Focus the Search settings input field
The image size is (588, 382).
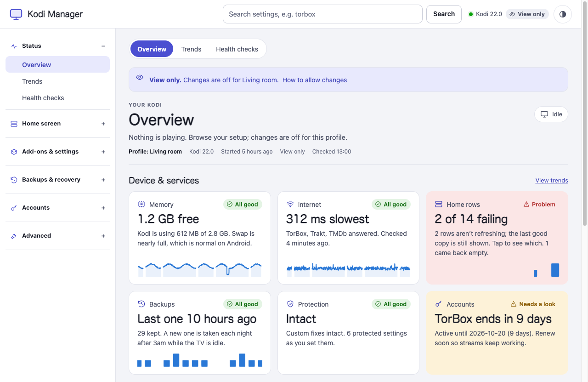322,14
